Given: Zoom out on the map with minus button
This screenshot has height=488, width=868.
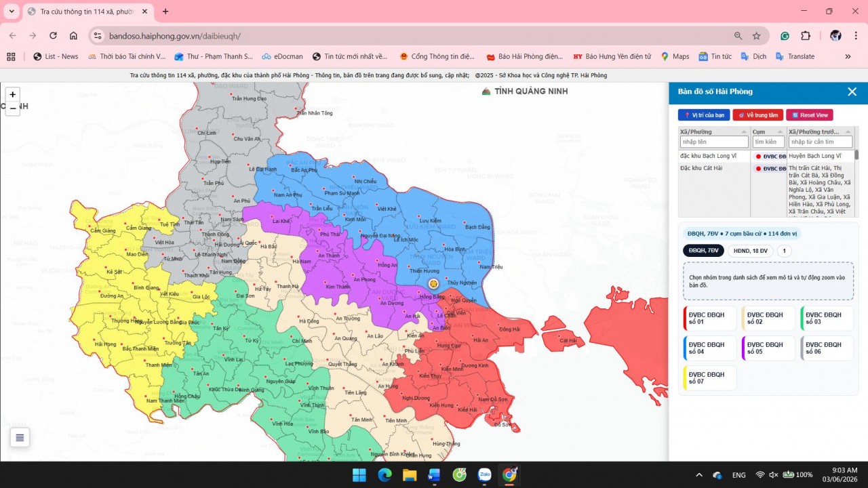Looking at the screenshot, I should point(12,108).
